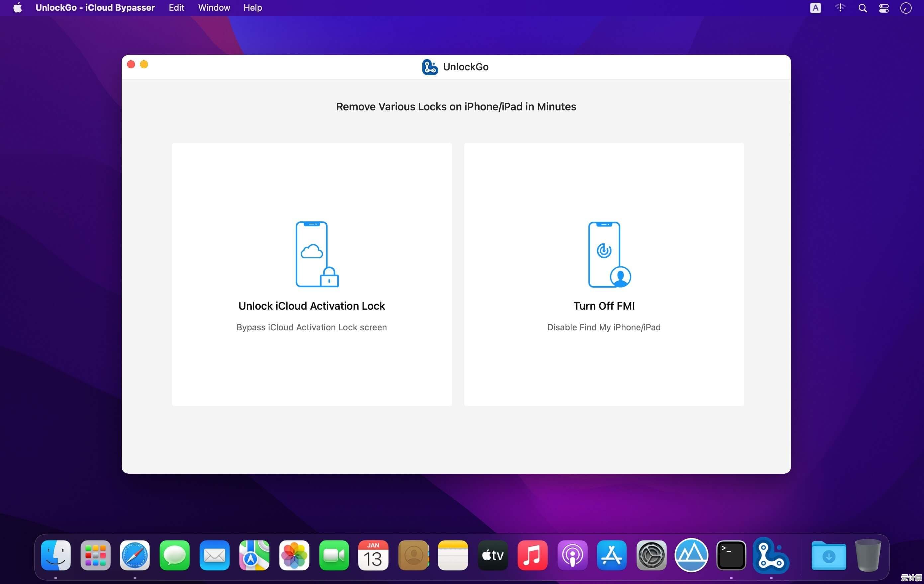Open the Trash in the Dock
The height and width of the screenshot is (584, 924).
pyautogui.click(x=868, y=555)
